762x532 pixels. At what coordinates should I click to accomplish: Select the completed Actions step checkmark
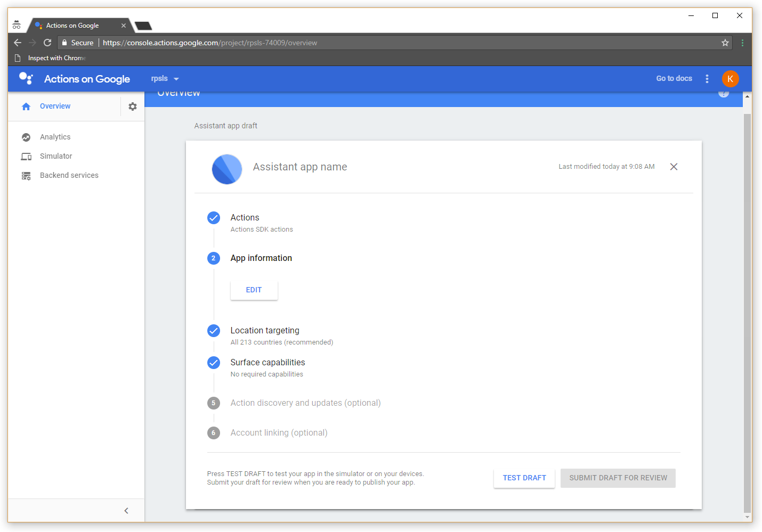click(x=214, y=218)
